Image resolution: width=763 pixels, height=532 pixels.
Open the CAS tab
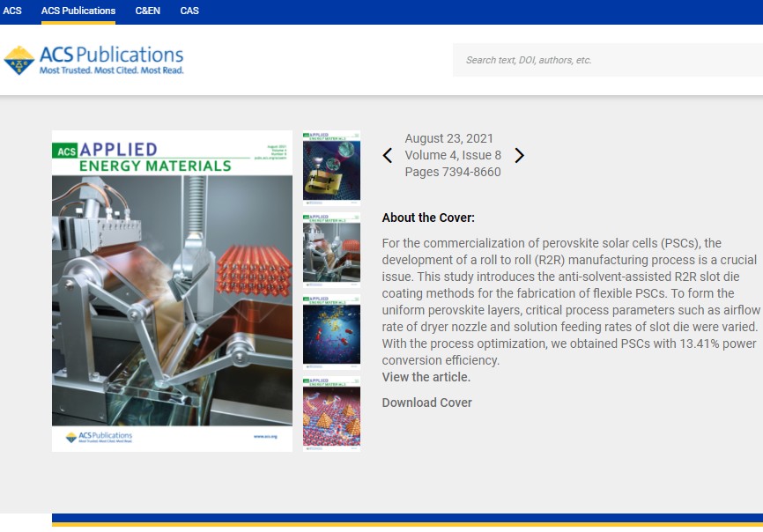pos(189,11)
